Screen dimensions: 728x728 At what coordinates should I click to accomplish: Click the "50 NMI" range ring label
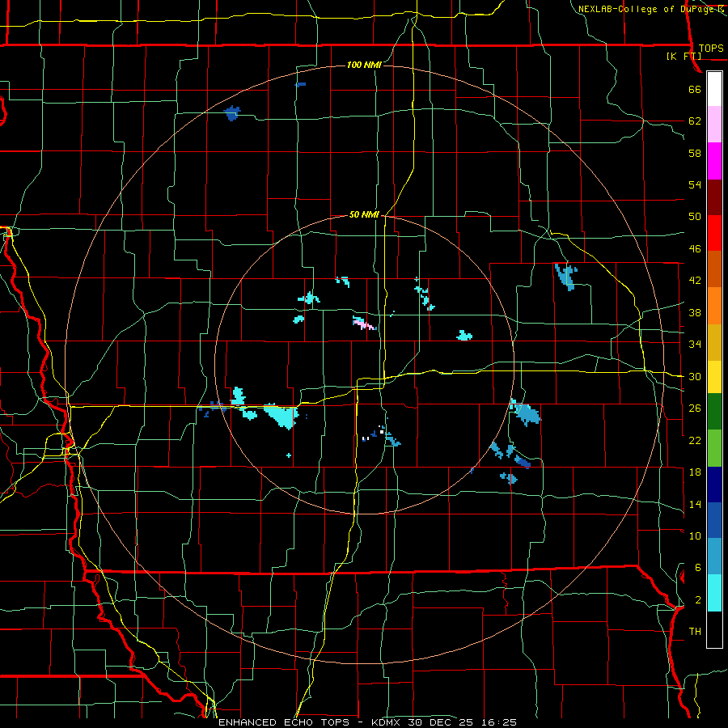click(x=365, y=214)
